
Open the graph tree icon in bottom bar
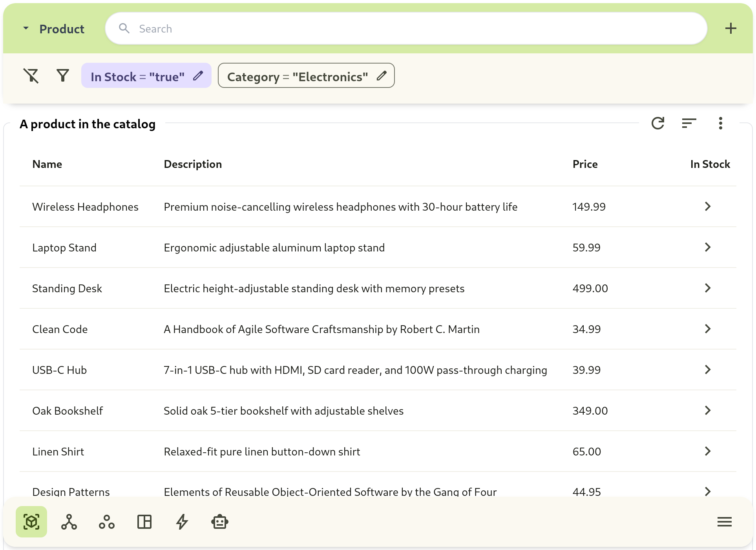(69, 522)
